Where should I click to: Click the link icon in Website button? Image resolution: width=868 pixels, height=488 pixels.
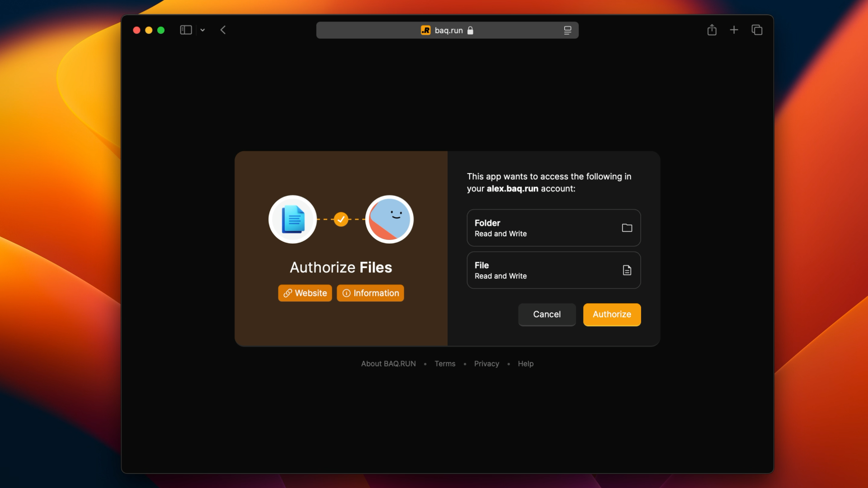(x=288, y=293)
